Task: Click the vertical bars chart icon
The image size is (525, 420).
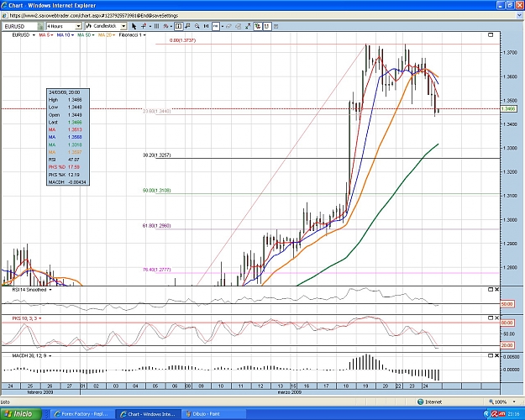Action: (x=156, y=26)
